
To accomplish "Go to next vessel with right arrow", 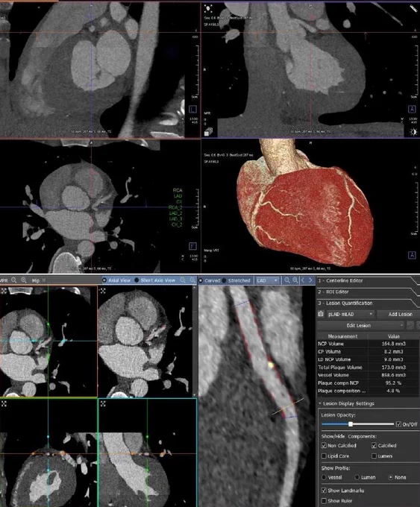I will [x=310, y=280].
